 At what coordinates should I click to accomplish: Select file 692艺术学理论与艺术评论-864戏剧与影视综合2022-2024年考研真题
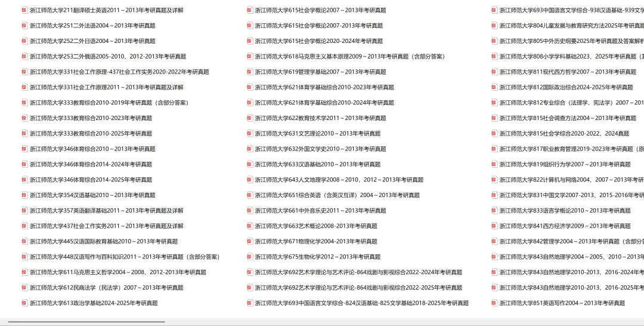pos(355,272)
